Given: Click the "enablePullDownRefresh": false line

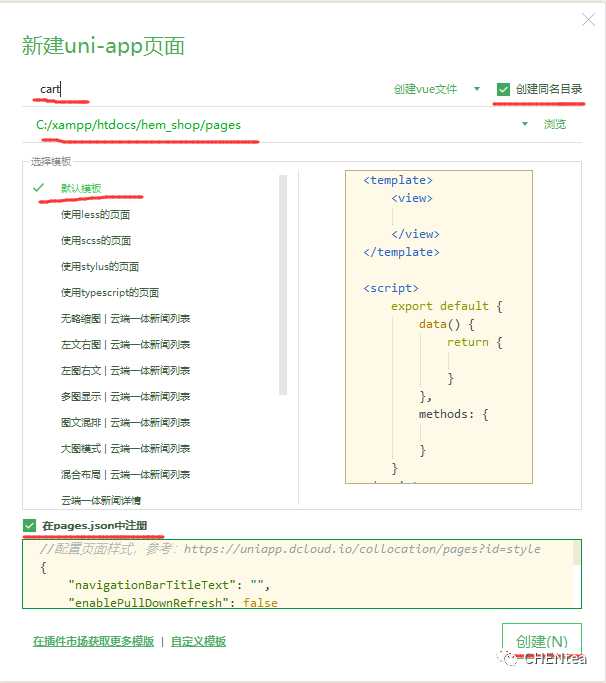Looking at the screenshot, I should (x=173, y=603).
